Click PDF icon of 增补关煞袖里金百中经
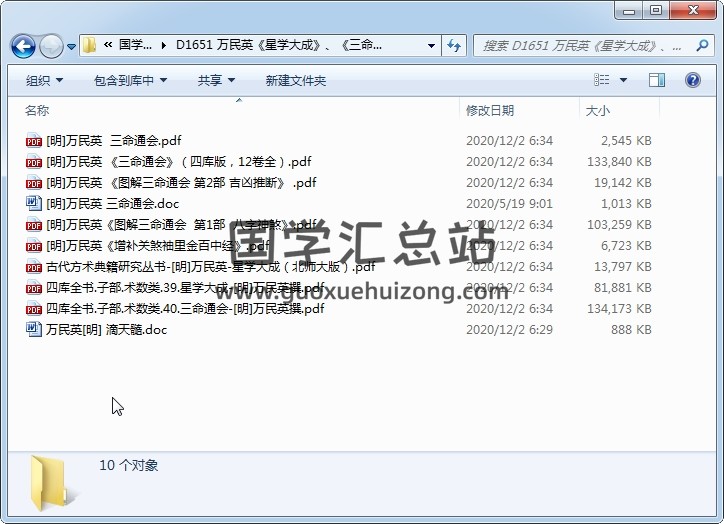724x524 pixels. click(34, 246)
